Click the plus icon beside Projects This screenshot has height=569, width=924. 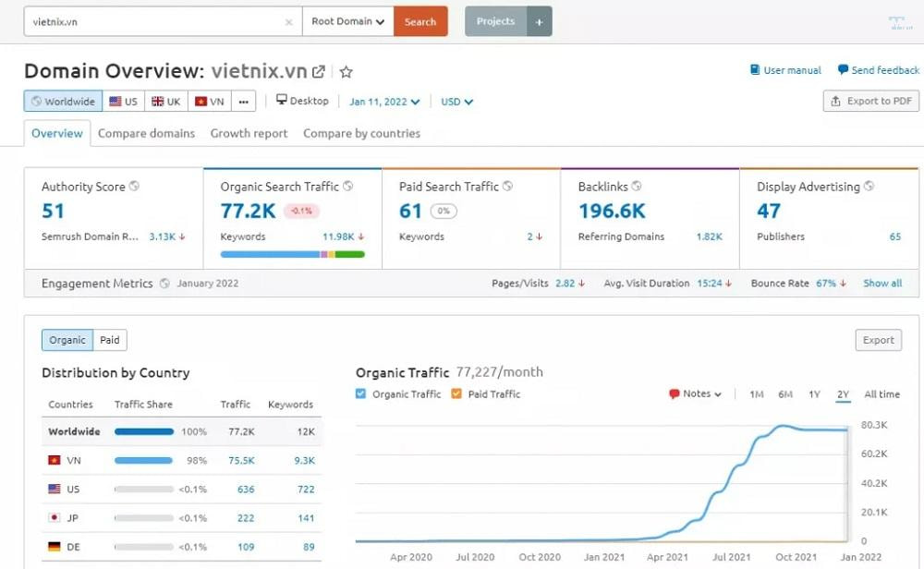click(540, 22)
